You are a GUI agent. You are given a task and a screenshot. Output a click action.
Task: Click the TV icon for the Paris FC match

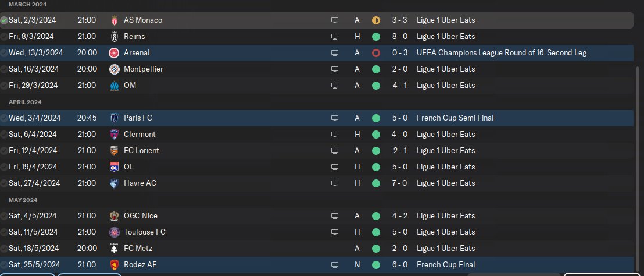(335, 118)
